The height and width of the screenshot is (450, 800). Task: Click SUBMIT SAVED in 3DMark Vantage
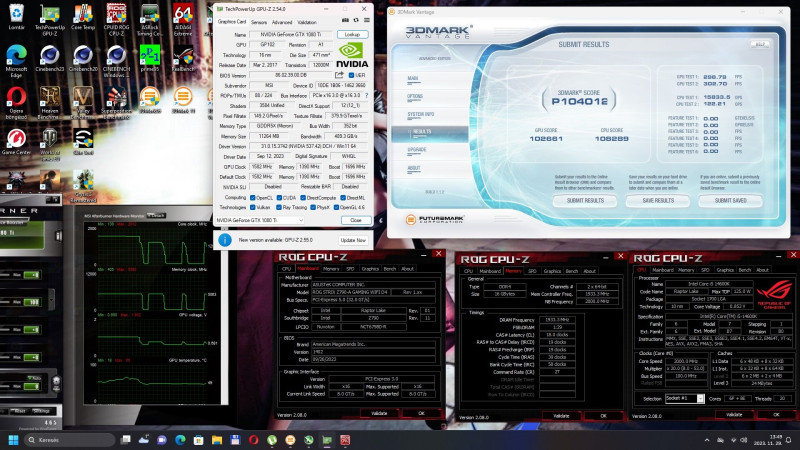731,201
